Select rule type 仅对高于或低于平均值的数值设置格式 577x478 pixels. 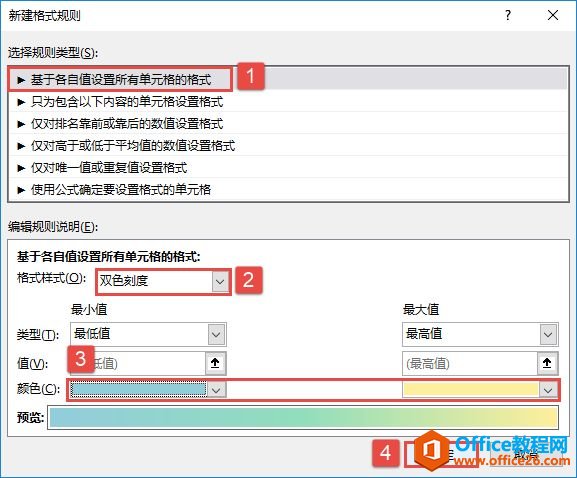point(288,146)
